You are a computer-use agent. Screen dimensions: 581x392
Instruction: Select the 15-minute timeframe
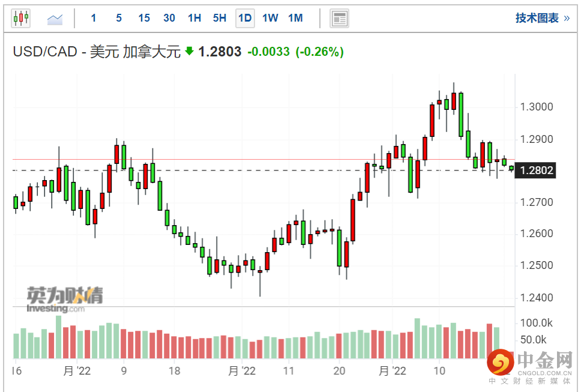(144, 18)
